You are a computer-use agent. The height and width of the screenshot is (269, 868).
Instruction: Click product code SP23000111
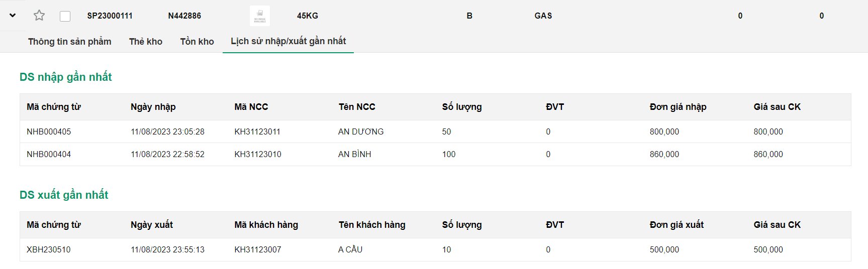click(110, 16)
